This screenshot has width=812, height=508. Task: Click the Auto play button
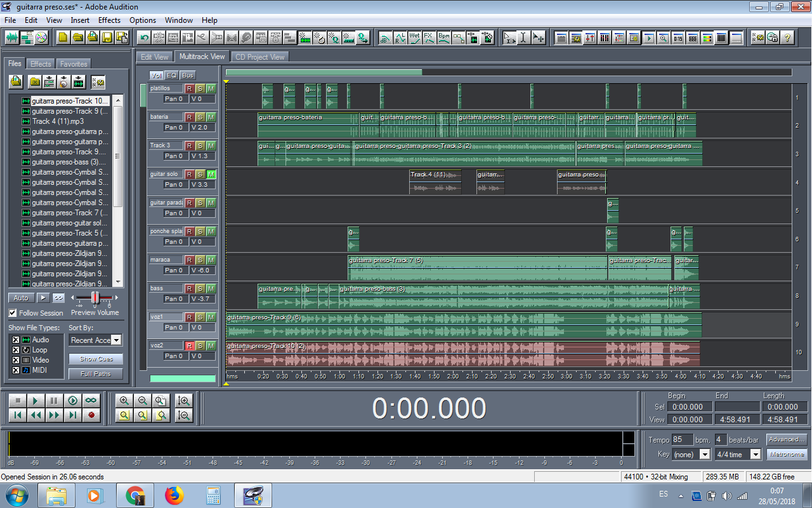tap(21, 298)
